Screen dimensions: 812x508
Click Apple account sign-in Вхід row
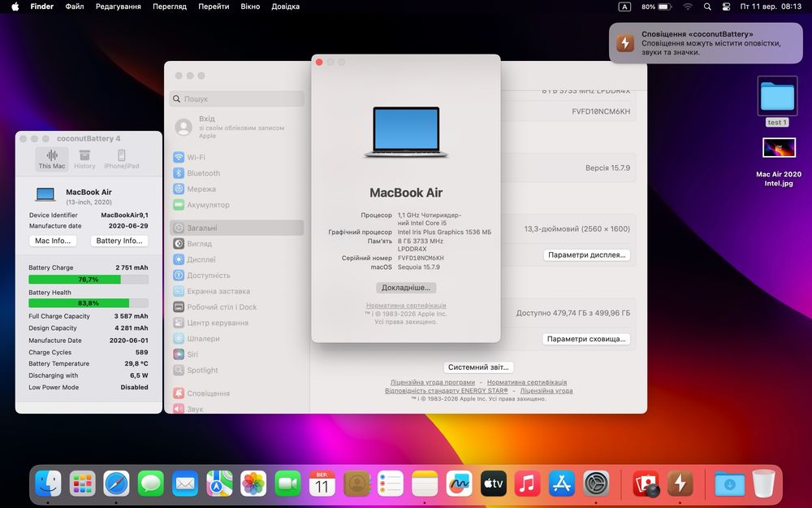coord(236,127)
